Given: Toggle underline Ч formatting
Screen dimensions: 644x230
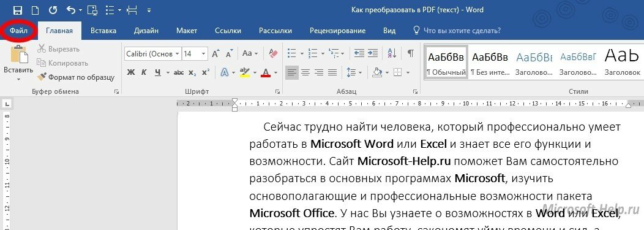Looking at the screenshot, I should 158,72.
